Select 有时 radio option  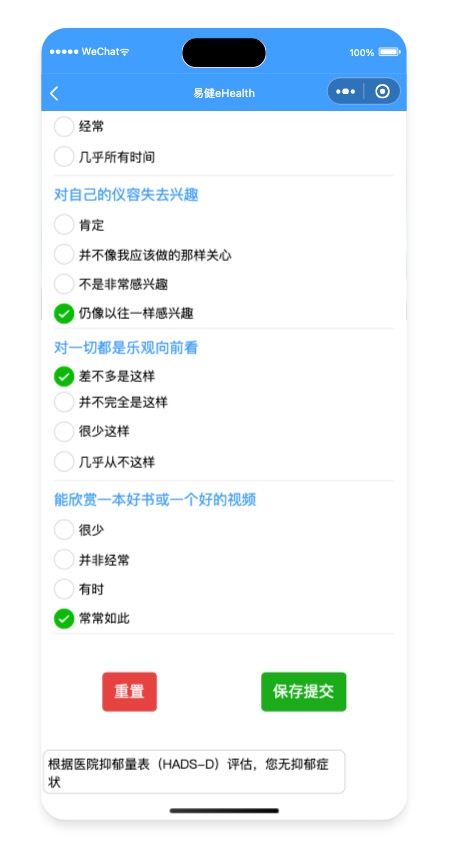79,589
